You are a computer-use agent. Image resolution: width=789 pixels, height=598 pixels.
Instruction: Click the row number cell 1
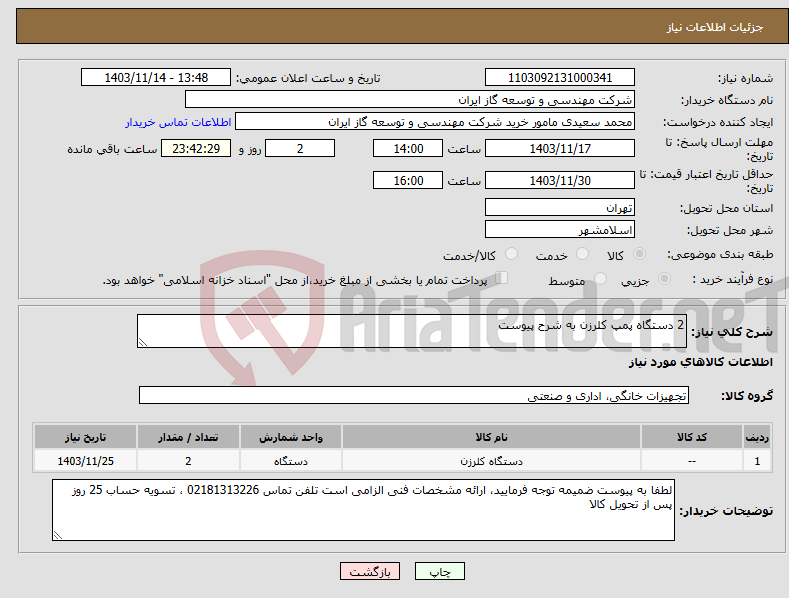(x=757, y=461)
